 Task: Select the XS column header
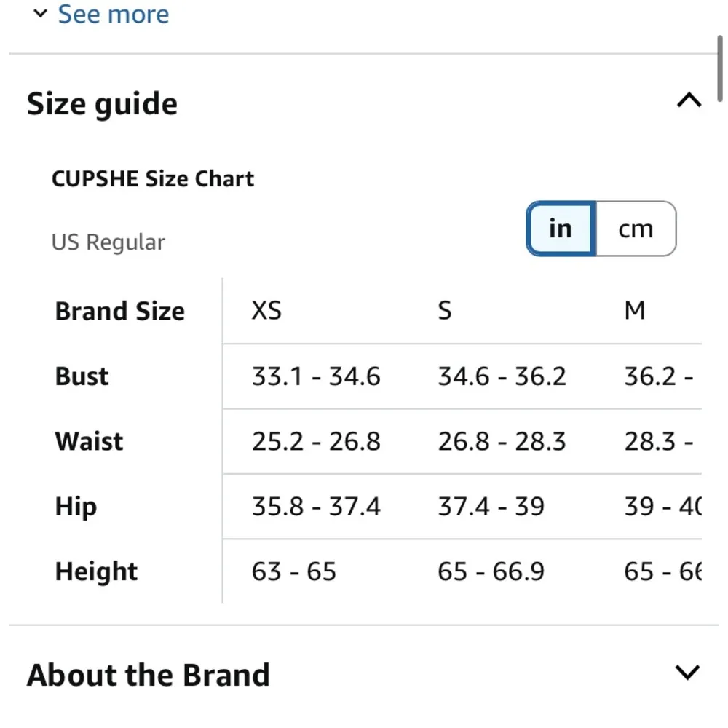tap(266, 311)
